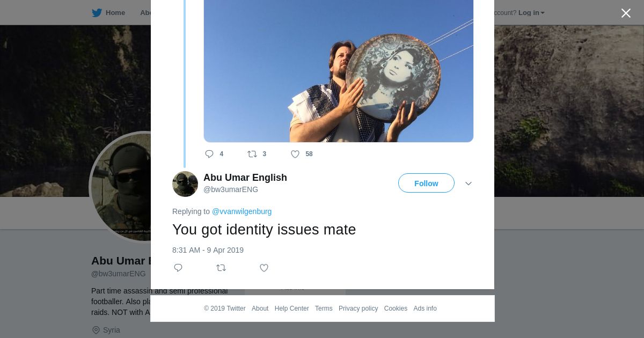This screenshot has width=644, height=338.
Task: Click the Abu Umar English display name
Action: pyautogui.click(x=245, y=178)
